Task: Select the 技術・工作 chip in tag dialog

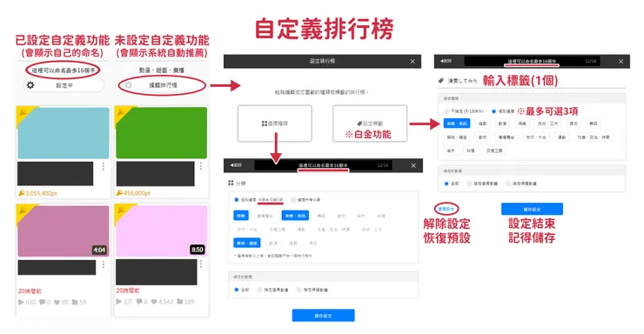Action: pos(548,124)
